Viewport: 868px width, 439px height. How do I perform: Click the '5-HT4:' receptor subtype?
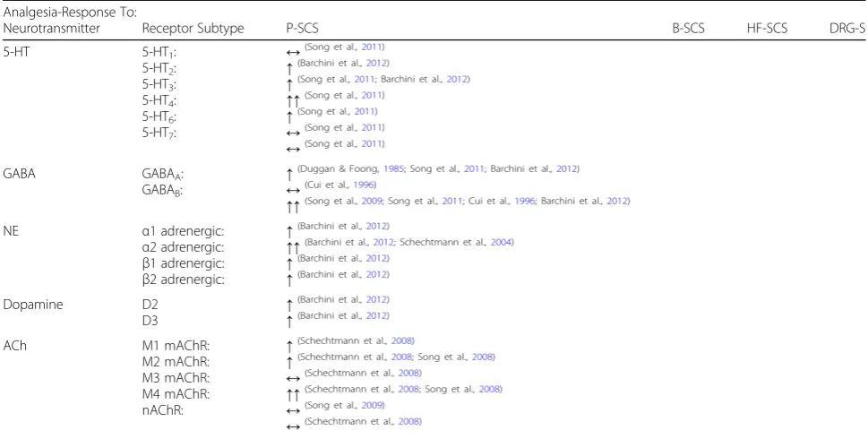point(159,100)
